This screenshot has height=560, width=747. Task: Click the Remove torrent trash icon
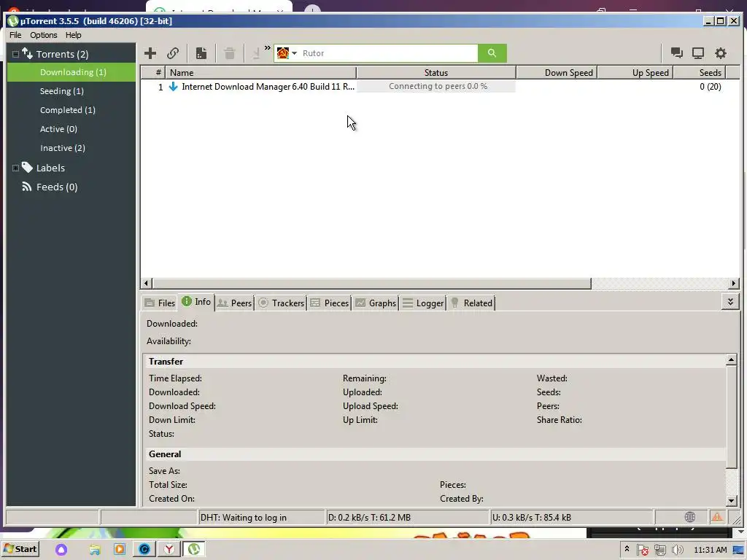click(229, 53)
